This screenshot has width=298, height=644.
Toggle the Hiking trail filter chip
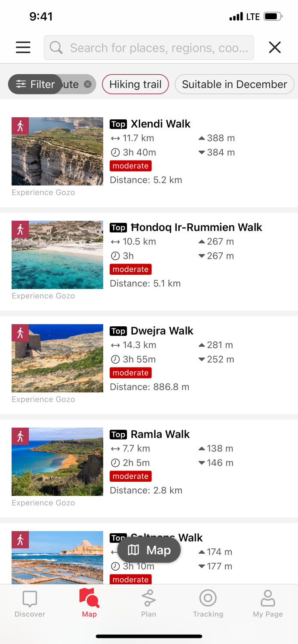tap(135, 84)
